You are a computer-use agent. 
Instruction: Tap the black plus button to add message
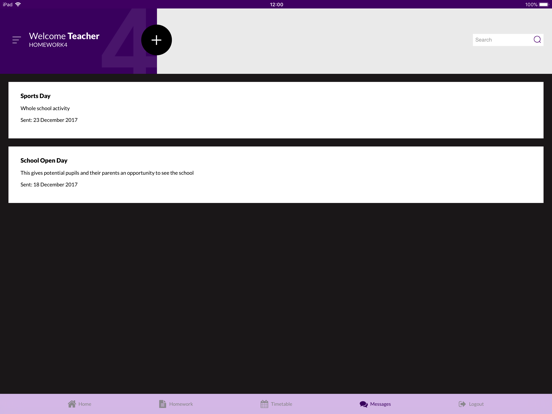point(157,40)
